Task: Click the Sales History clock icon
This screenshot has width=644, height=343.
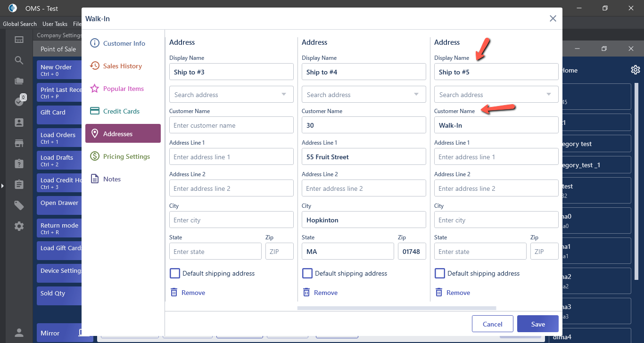Action: [95, 66]
